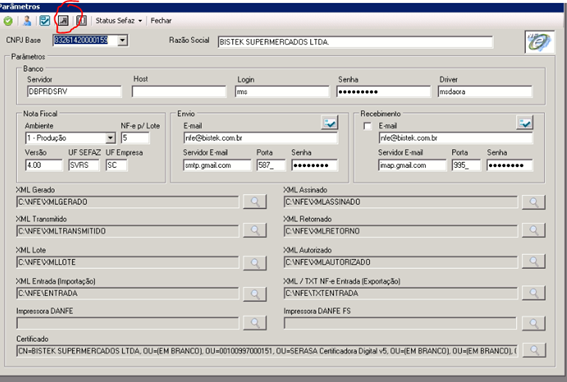The height and width of the screenshot is (382, 567).
Task: Click the Envio Servidor E-mail field smtp.gmail.com
Action: pos(217,165)
